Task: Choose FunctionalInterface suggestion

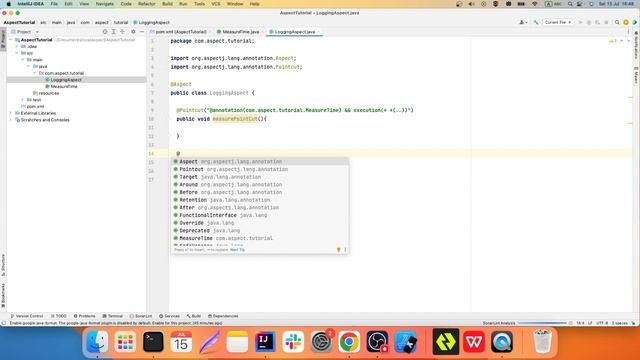Action: (260, 215)
